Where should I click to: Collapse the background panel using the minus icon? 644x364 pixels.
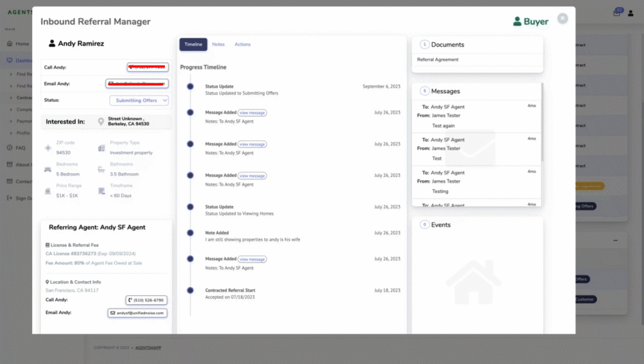coord(615,241)
